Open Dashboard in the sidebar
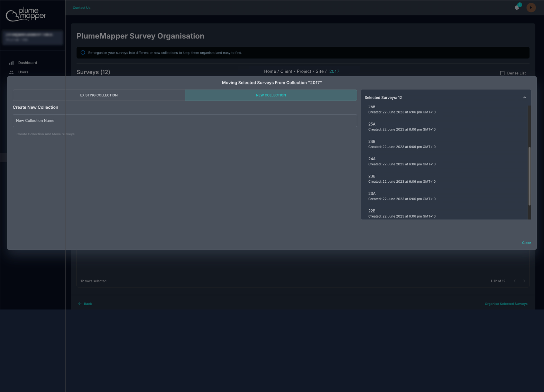This screenshot has height=392, width=544. [x=28, y=63]
